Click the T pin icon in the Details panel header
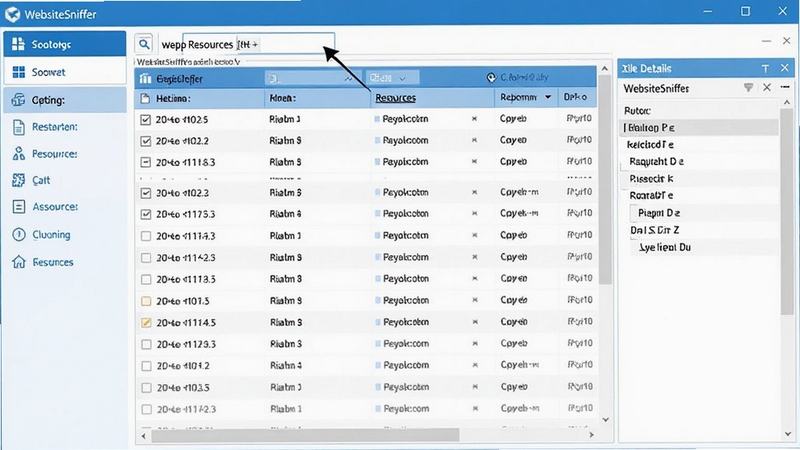800x450 pixels. pyautogui.click(x=765, y=68)
